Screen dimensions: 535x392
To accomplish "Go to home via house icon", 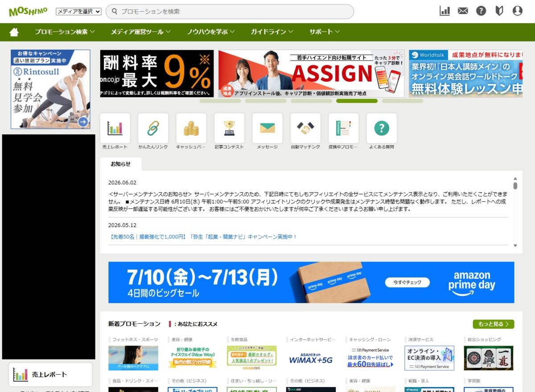I will [14, 32].
